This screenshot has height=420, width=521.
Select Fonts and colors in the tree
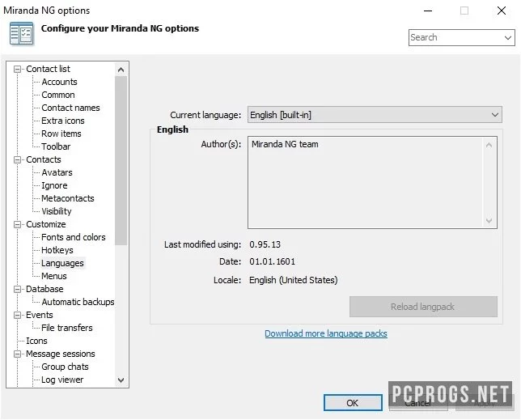(74, 237)
